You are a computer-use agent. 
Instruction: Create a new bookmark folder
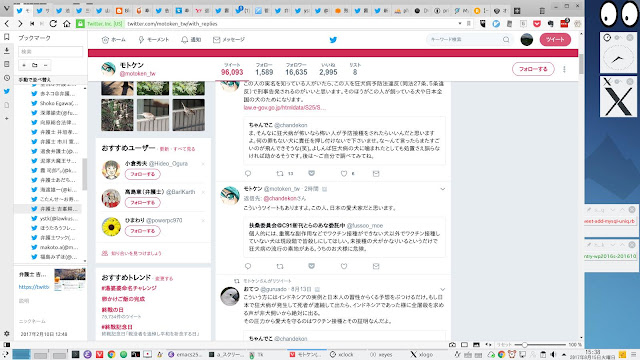click(x=35, y=65)
